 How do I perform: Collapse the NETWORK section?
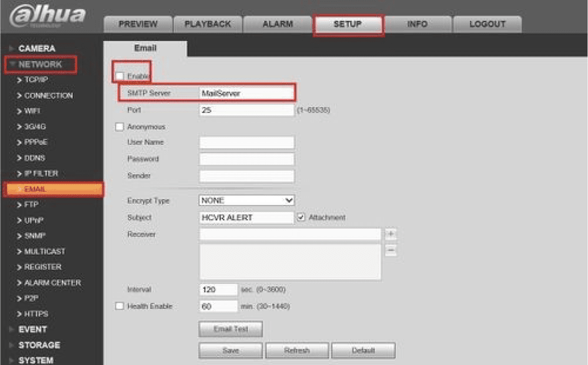click(x=39, y=64)
